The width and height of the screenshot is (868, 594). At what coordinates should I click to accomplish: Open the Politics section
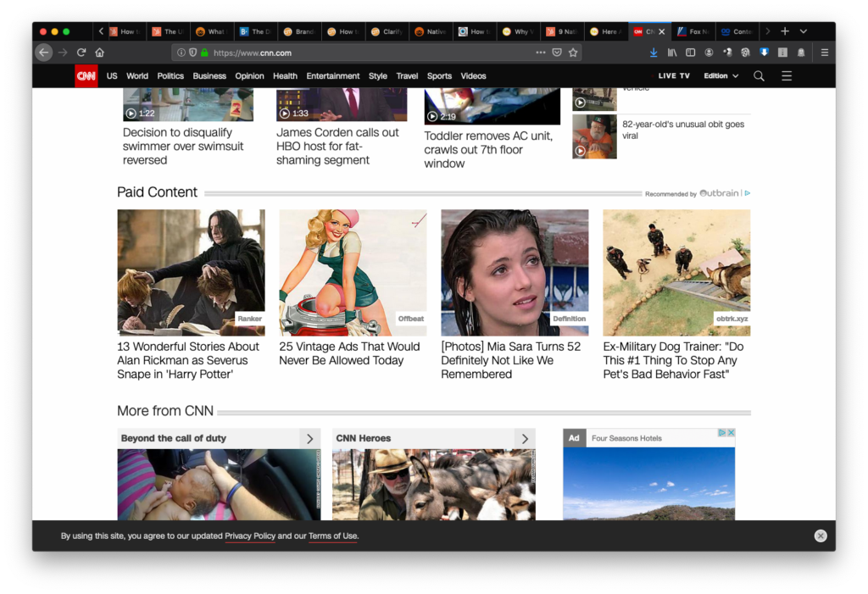pyautogui.click(x=170, y=76)
